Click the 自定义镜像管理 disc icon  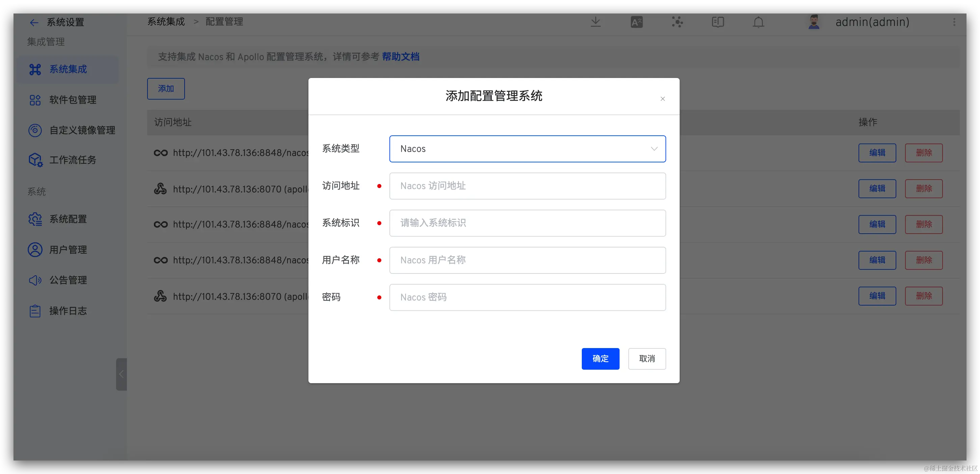(35, 130)
